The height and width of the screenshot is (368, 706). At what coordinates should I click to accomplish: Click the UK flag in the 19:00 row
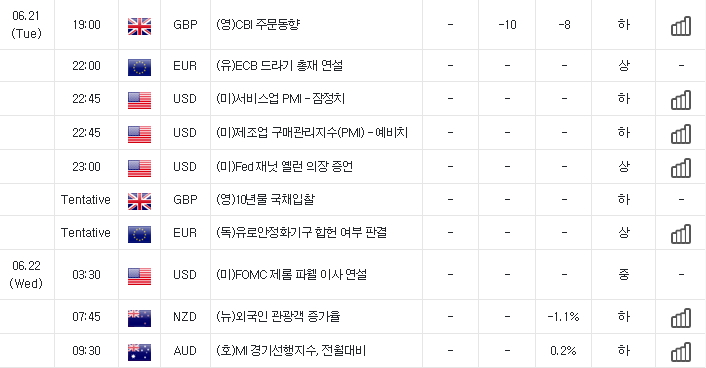coord(140,27)
